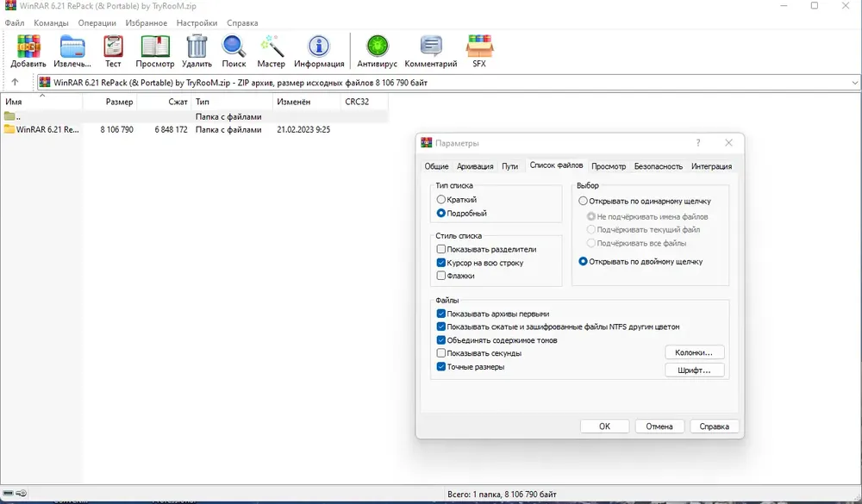Confirm settings with OK button
This screenshot has width=862, height=504.
605,426
